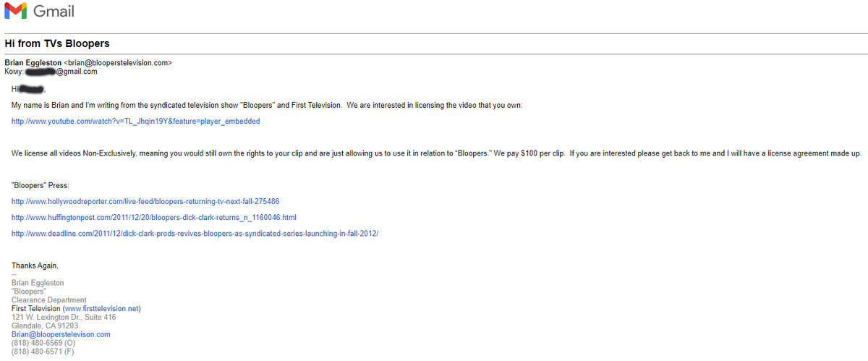Click 'First Television' in the signature
The image size is (868, 361).
36,309
